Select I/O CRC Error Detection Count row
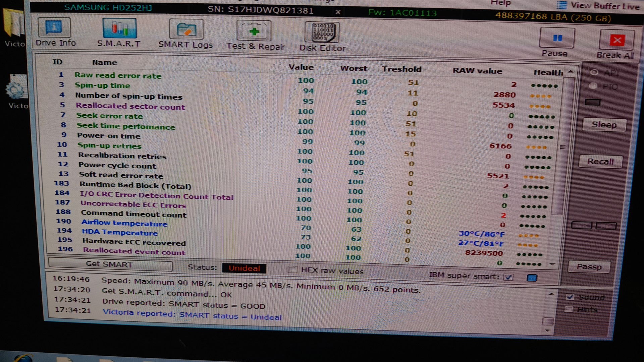The height and width of the screenshot is (362, 644). coord(302,199)
